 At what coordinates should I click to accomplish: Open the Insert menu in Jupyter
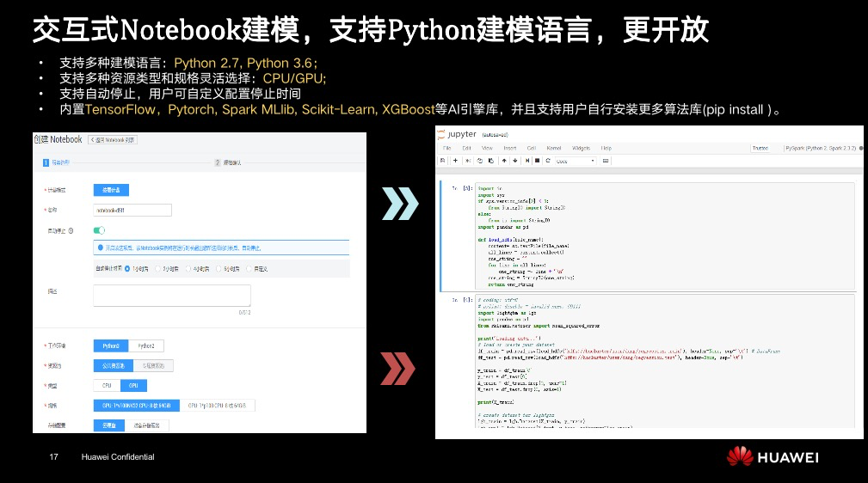pos(510,148)
